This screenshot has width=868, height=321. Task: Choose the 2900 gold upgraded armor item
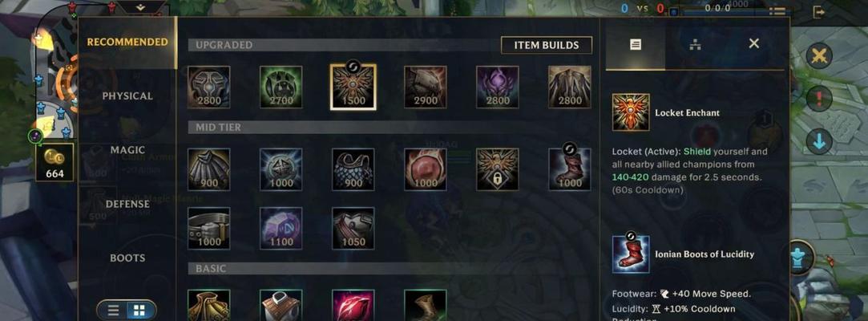425,87
